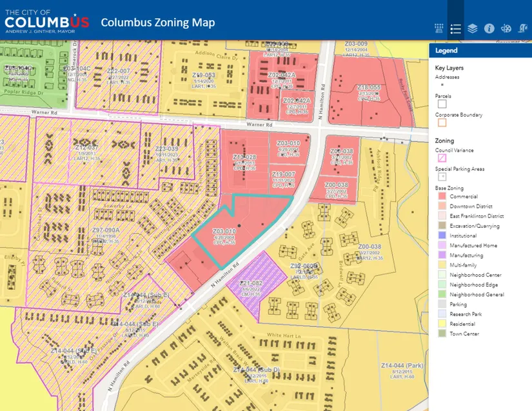Click the Residential yellow legend swatch
The width and height of the screenshot is (532, 411).
[442, 323]
